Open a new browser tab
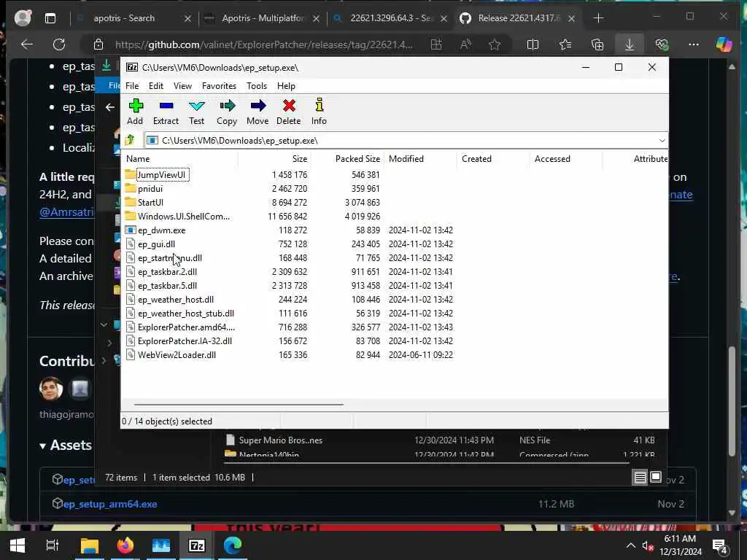 tap(598, 18)
